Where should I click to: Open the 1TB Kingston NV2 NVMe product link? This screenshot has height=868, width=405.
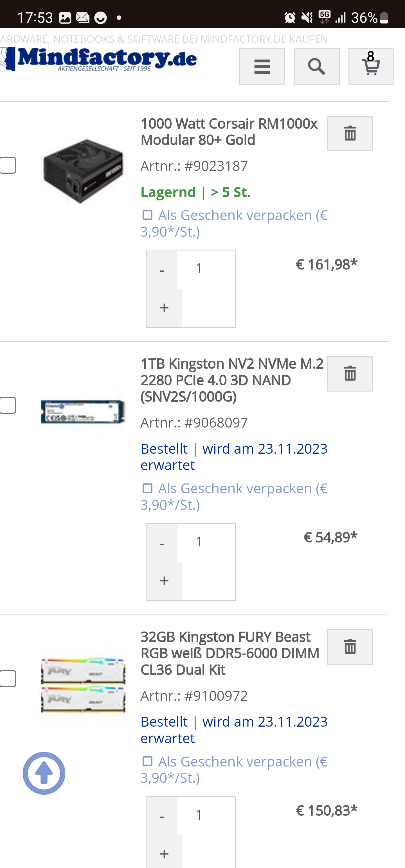click(232, 380)
